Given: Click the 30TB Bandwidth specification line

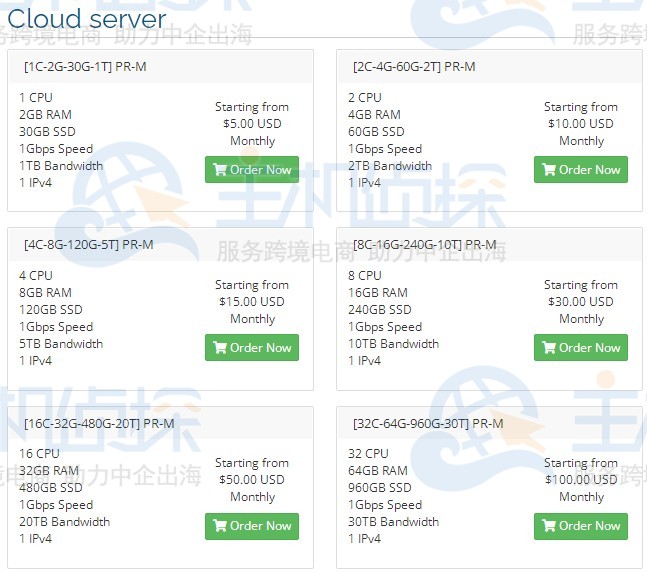Looking at the screenshot, I should click(x=393, y=522).
